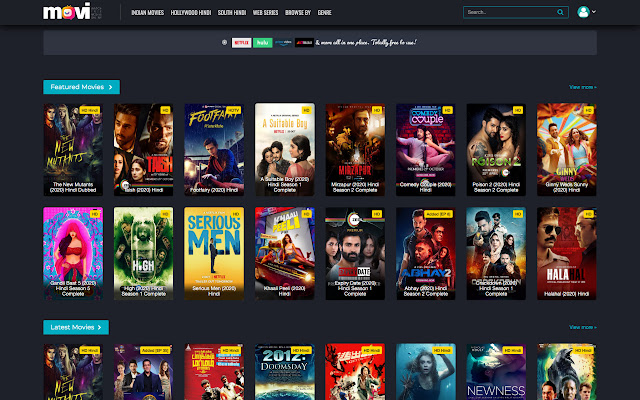Open Khaali Peeli (2020) Hindi poster

[x=284, y=253]
